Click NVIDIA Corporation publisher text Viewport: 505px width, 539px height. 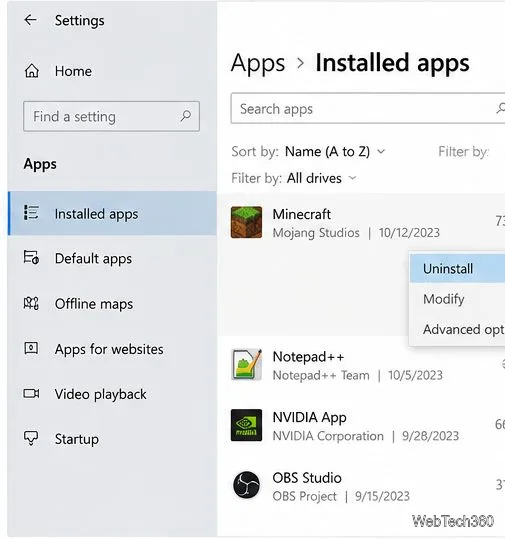328,436
